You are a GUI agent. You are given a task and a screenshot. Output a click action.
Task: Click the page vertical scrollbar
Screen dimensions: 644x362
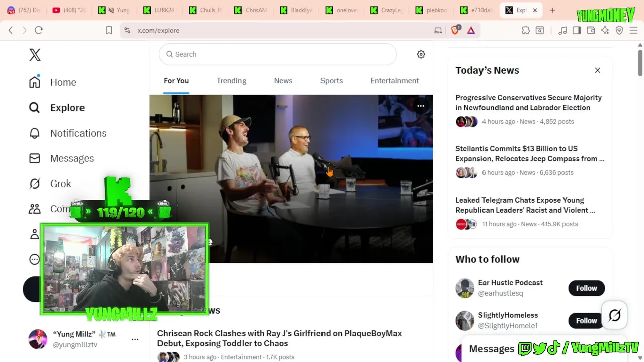pos(640,63)
